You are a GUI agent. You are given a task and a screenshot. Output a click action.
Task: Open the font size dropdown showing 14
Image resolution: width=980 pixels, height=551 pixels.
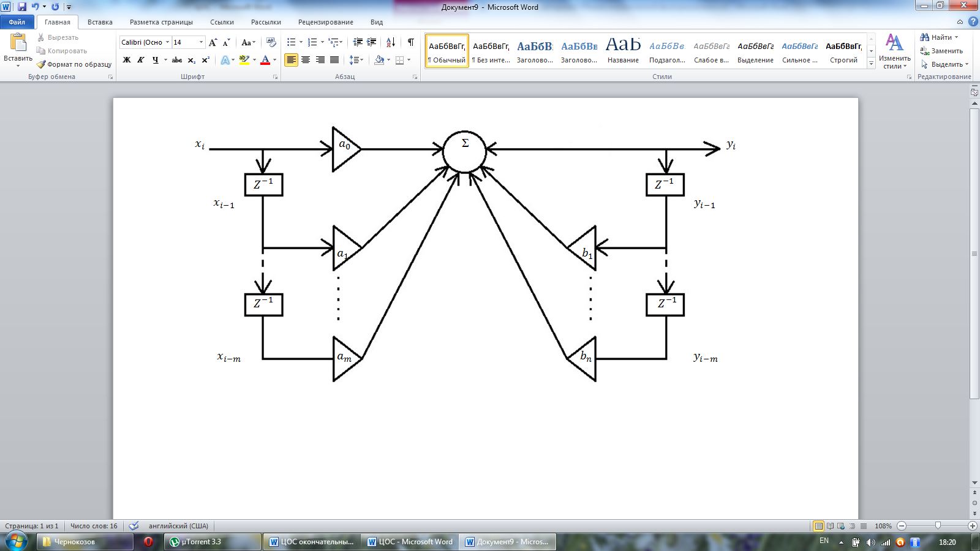pyautogui.click(x=201, y=42)
